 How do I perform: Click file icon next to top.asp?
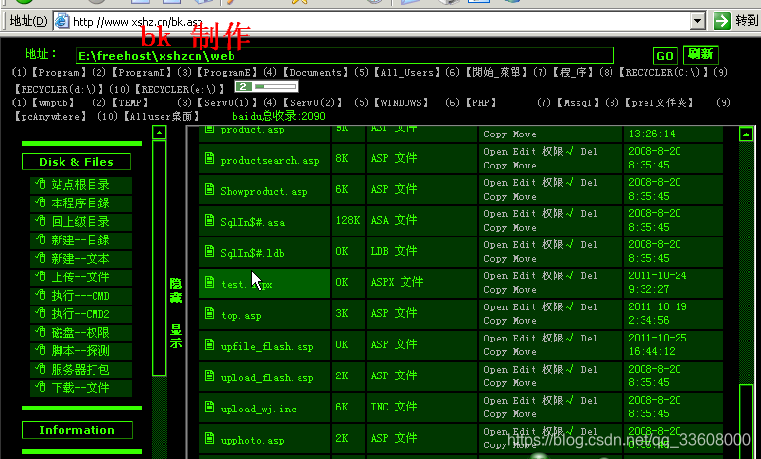click(209, 313)
